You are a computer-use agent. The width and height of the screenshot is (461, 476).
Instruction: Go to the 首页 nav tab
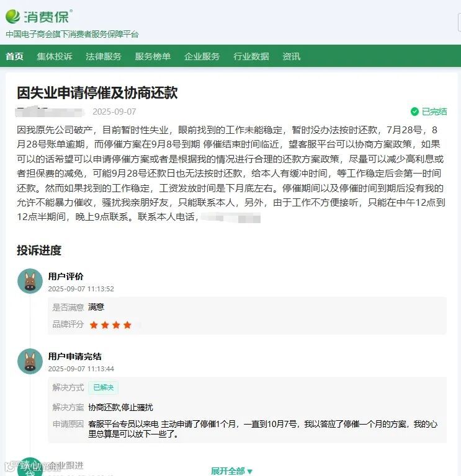pos(14,56)
